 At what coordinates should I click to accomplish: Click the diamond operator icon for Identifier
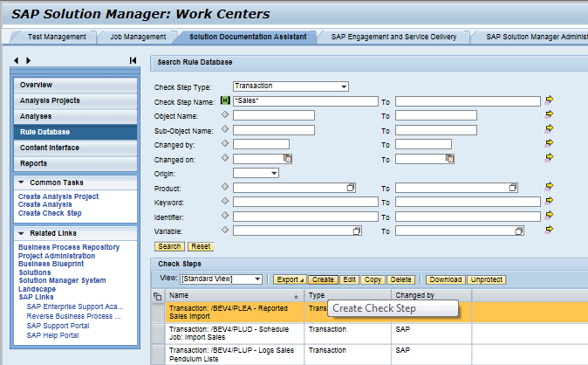pyautogui.click(x=225, y=215)
